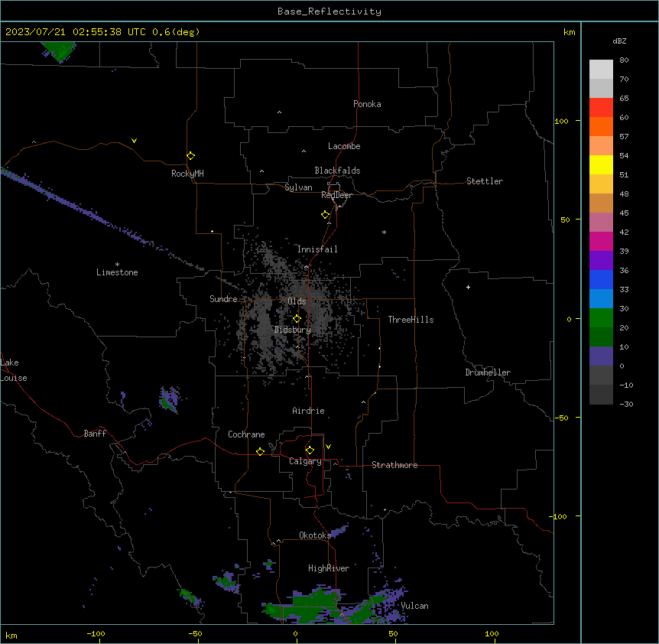Click the ThreeHills label
The height and width of the screenshot is (644, 659).
[411, 320]
